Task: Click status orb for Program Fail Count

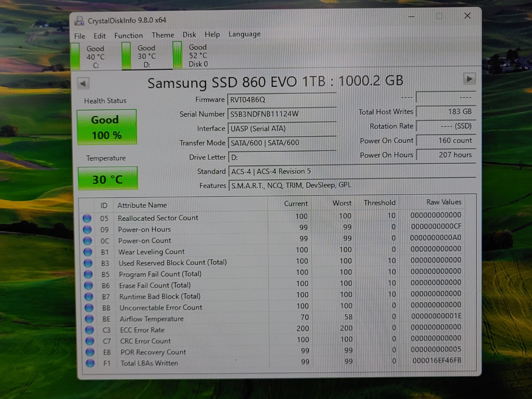Action: click(x=88, y=274)
